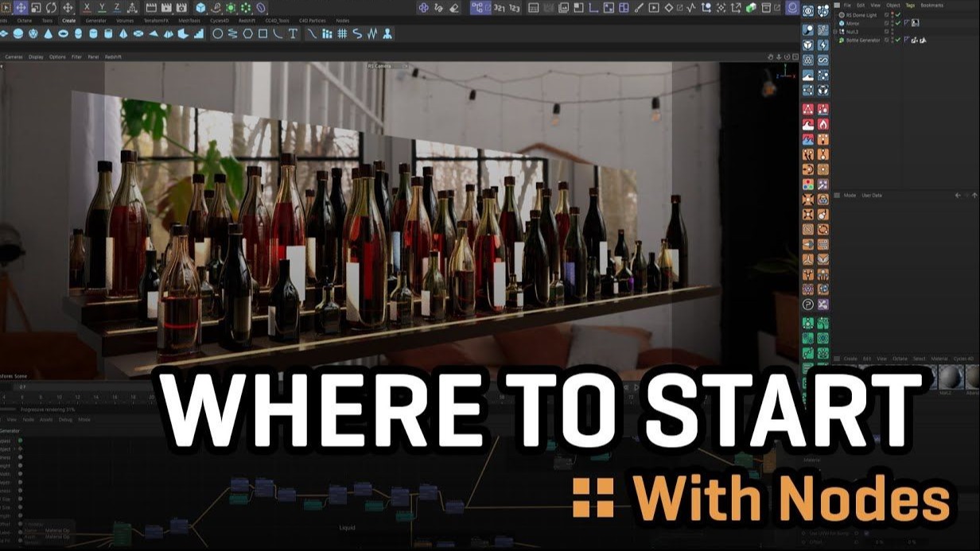Click the green block asset icon in top toolbar

tap(751, 7)
